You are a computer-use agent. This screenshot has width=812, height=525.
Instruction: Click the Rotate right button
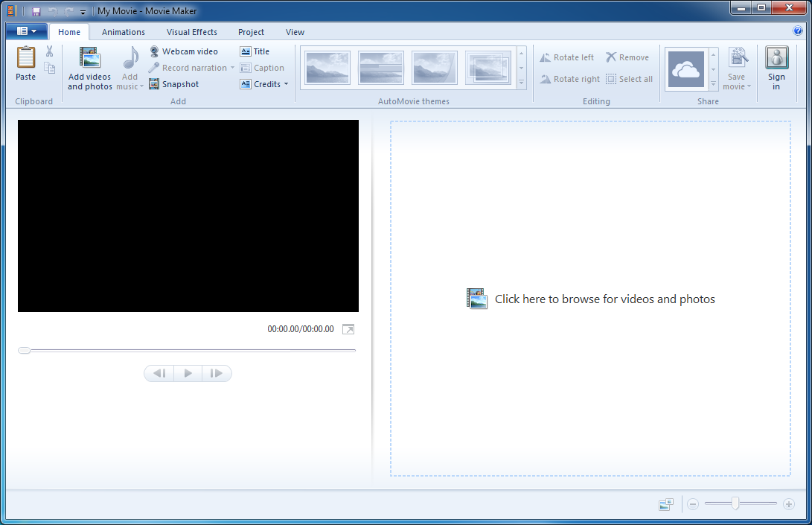pyautogui.click(x=569, y=79)
